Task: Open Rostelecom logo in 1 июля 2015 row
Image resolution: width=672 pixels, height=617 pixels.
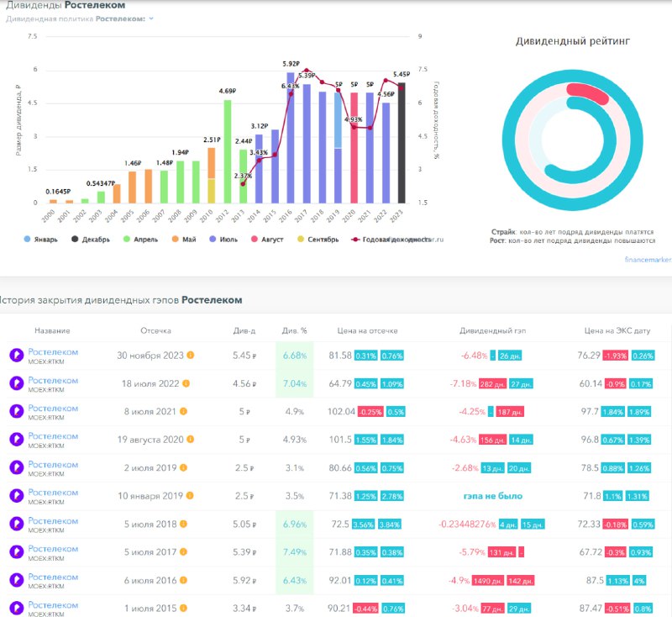Action: tap(17, 608)
